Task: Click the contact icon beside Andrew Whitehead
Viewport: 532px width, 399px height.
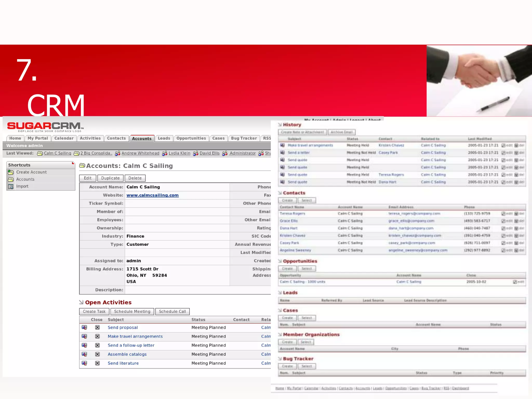Action: pos(118,154)
